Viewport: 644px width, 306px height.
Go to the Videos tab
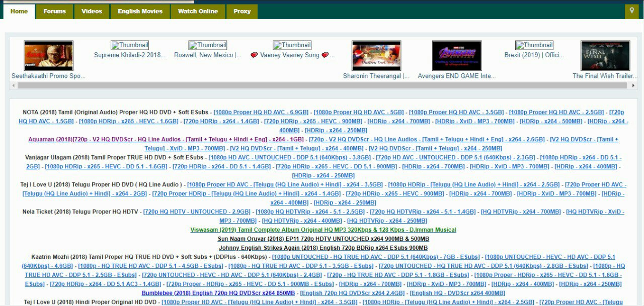coord(92,12)
